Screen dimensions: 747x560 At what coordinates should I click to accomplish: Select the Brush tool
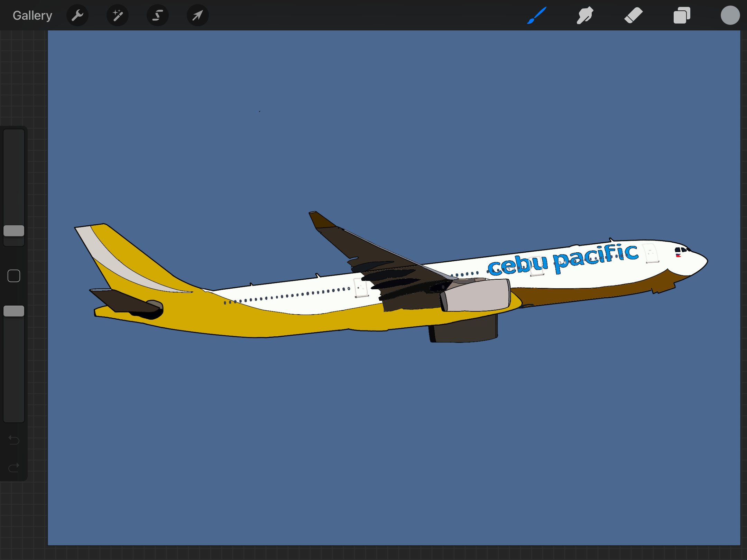[537, 16]
